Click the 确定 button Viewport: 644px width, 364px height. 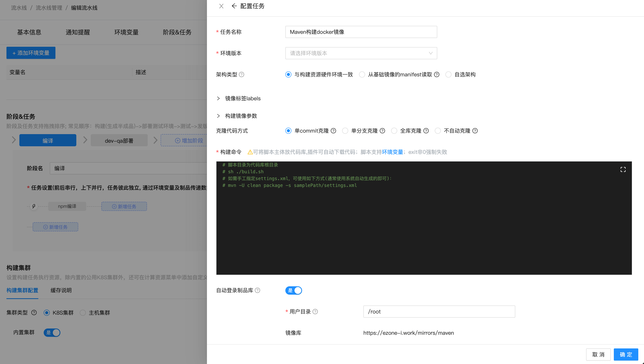tap(626, 354)
